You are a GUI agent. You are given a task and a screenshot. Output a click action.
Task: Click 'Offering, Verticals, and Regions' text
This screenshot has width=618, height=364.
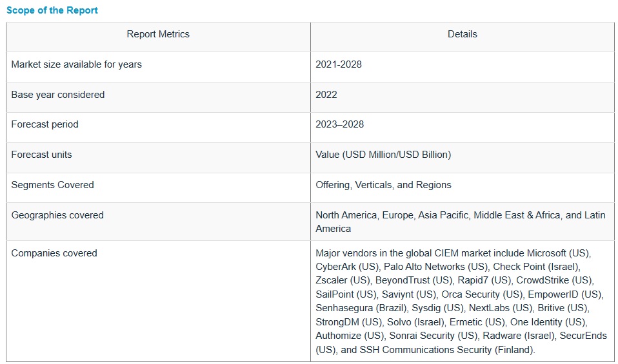(x=383, y=185)
